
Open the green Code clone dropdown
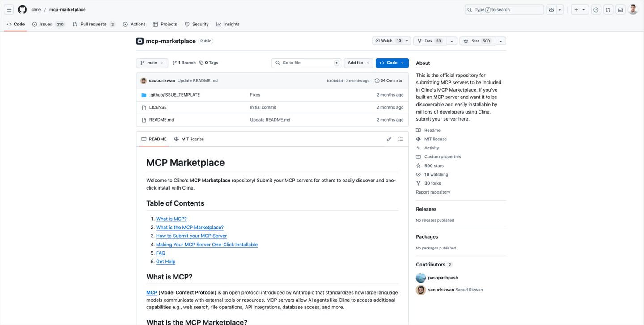(392, 63)
